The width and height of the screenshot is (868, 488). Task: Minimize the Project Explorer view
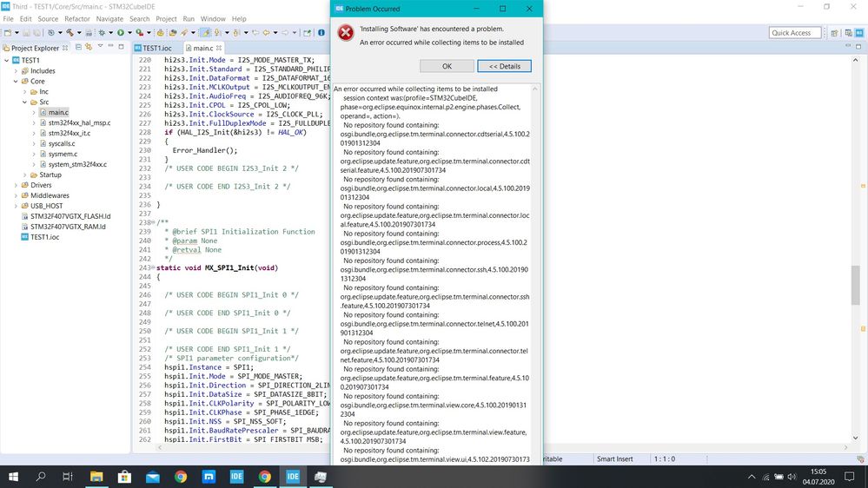click(110, 47)
